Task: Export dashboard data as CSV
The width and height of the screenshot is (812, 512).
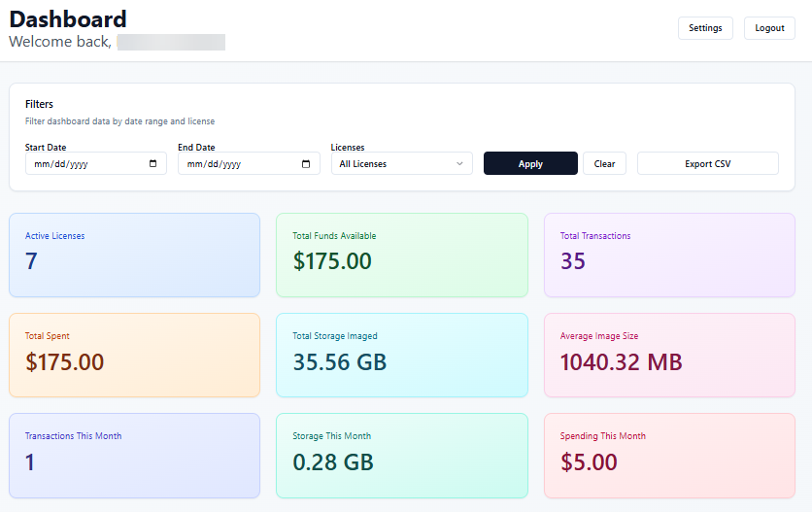Action: [x=707, y=164]
